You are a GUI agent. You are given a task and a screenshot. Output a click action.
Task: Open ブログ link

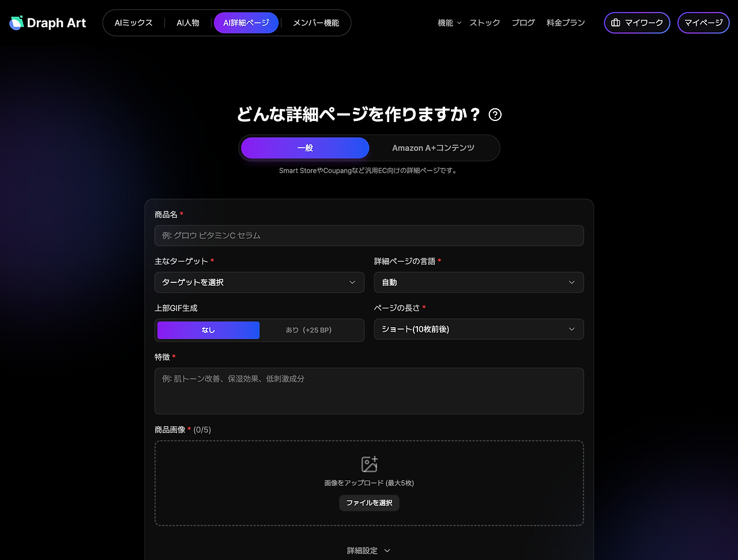coord(523,23)
